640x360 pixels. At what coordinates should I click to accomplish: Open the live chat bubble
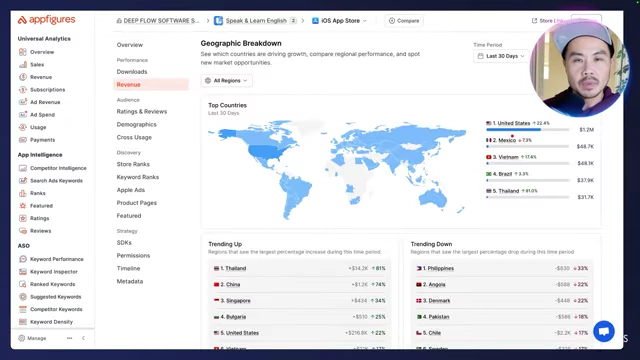[x=604, y=331]
